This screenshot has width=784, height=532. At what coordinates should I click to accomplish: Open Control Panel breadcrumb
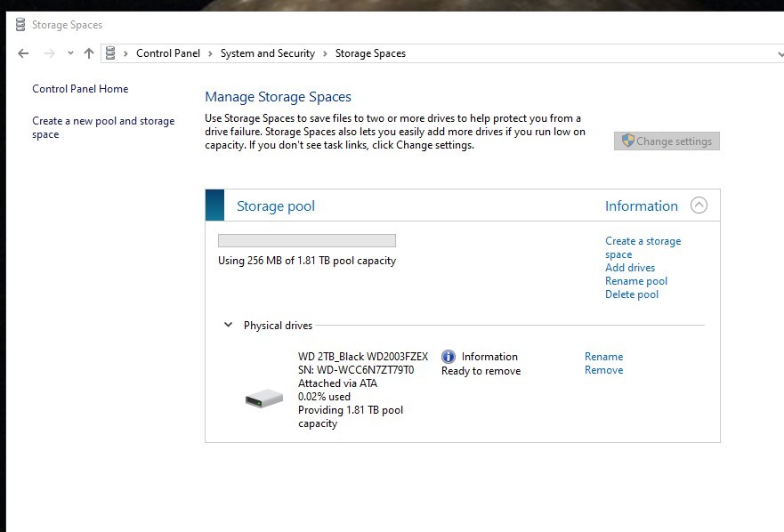(x=168, y=53)
